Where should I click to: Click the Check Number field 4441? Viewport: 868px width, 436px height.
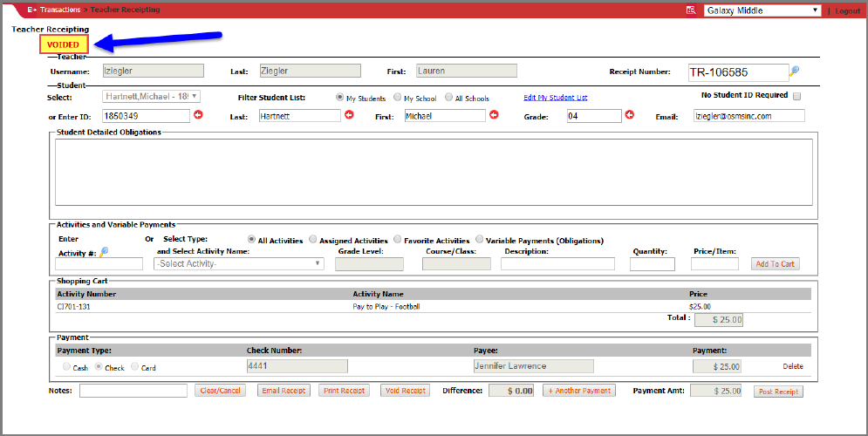pos(297,366)
